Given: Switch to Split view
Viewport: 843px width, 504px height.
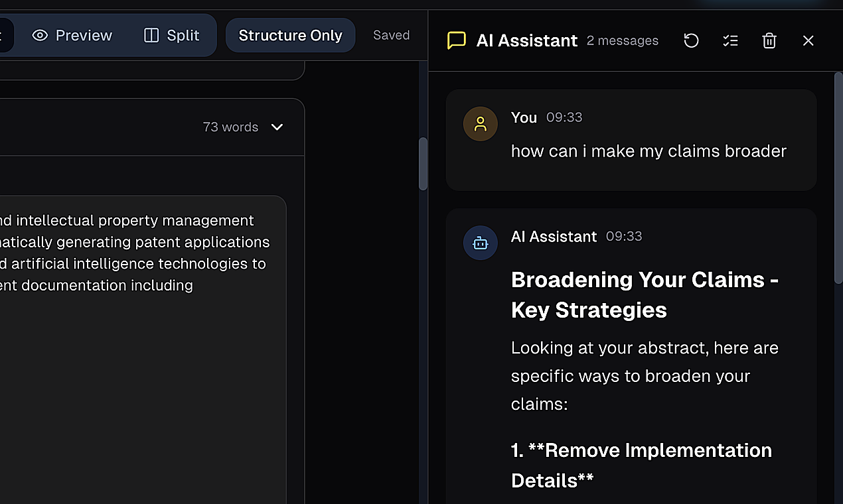Looking at the screenshot, I should coord(171,35).
